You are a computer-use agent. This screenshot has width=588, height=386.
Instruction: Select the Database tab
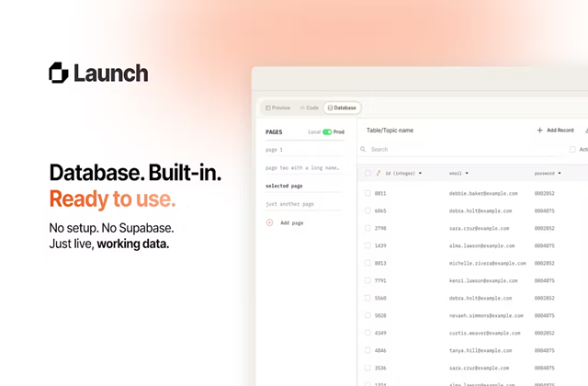342,108
